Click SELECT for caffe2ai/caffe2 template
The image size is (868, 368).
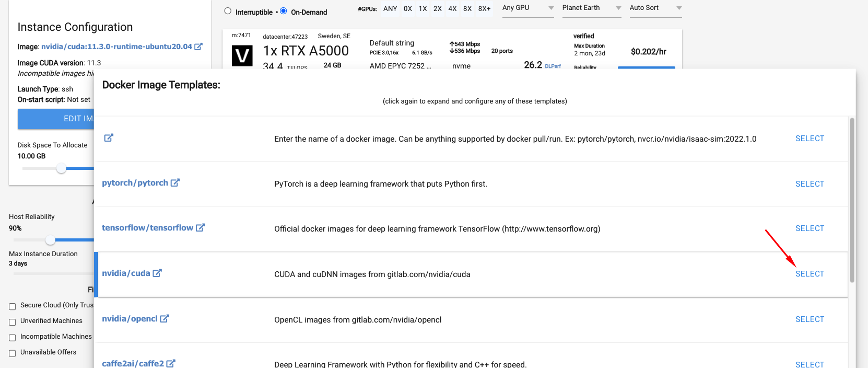(x=810, y=364)
